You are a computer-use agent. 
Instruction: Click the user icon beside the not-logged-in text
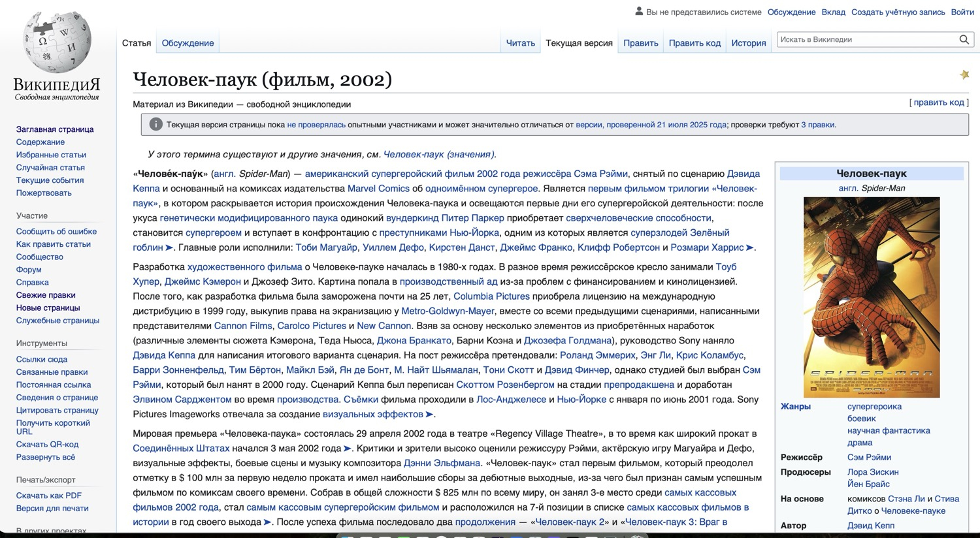(x=639, y=12)
